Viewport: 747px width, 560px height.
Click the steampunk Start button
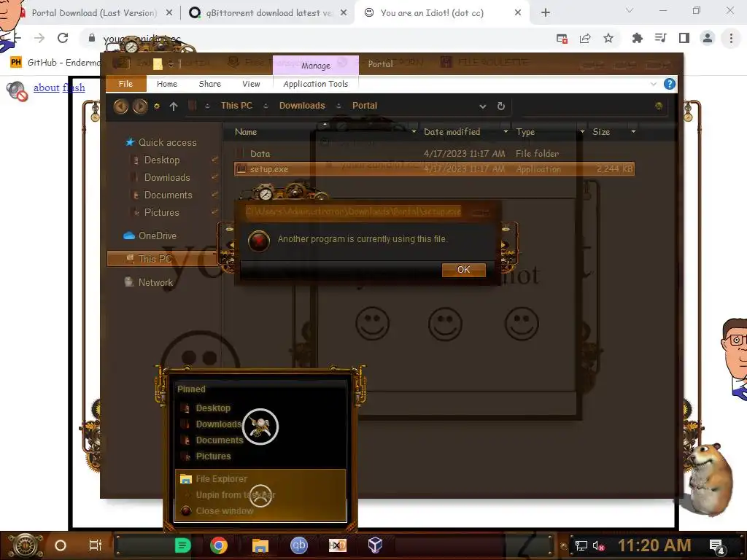click(26, 545)
